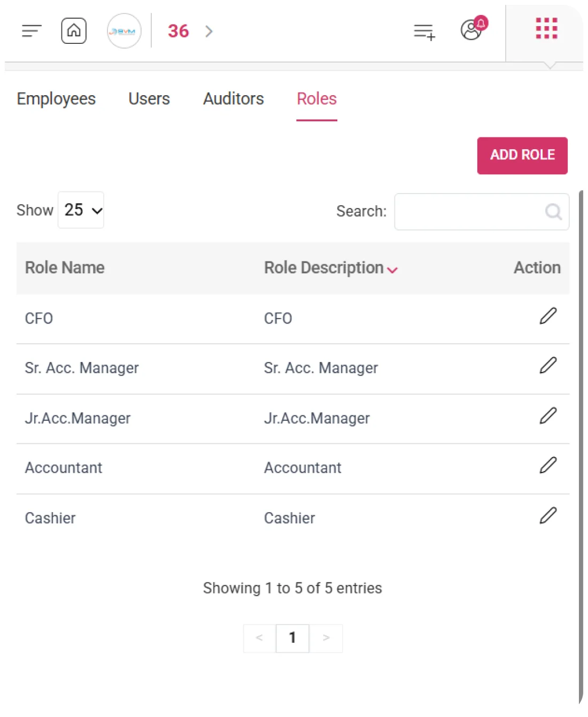This screenshot has width=588, height=717.
Task: Go to previous page arrow
Action: pos(259,638)
